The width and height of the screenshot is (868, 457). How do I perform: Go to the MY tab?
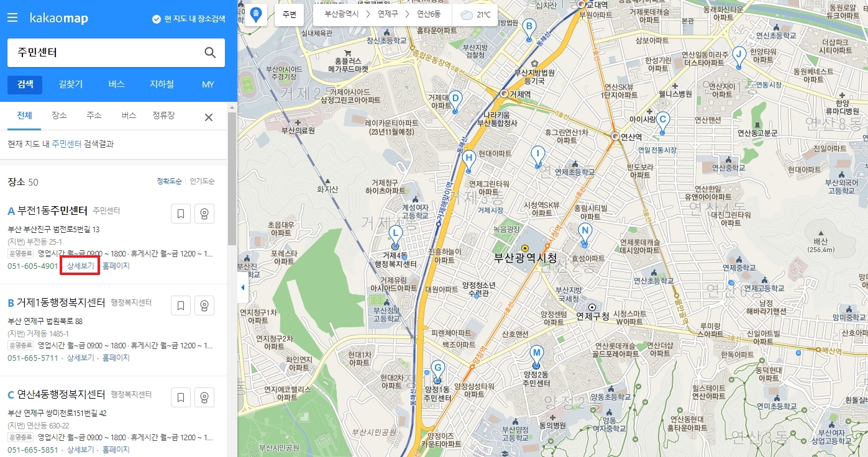point(208,84)
